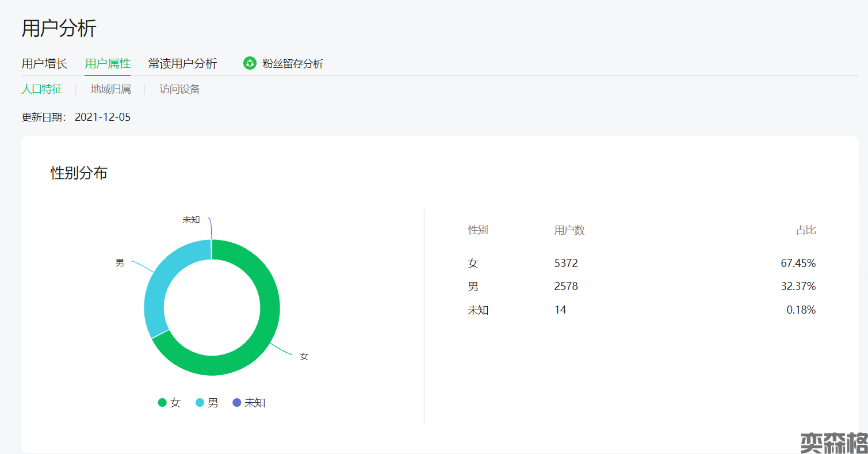This screenshot has height=454, width=868.
Task: Open the 粉丝留存分析 text link
Action: coord(293,63)
